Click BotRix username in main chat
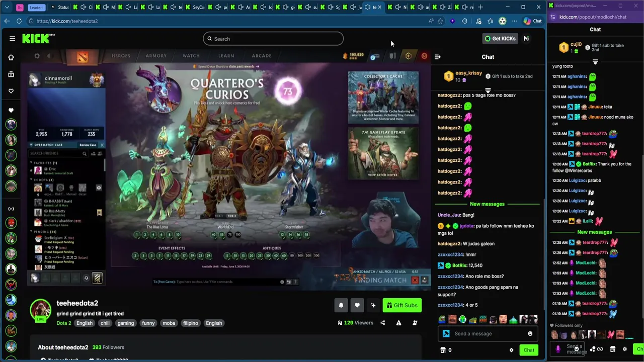 [459, 265]
